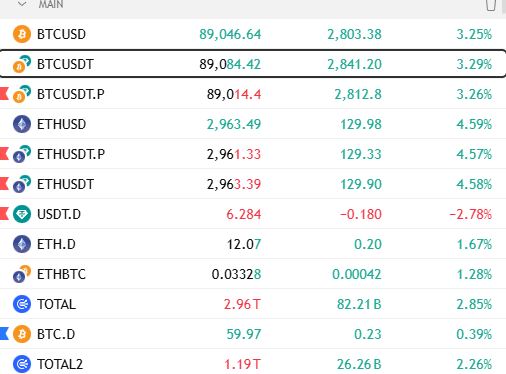The width and height of the screenshot is (506, 374).
Task: Click the red flag on ETHUSDT row
Action: coord(4,184)
